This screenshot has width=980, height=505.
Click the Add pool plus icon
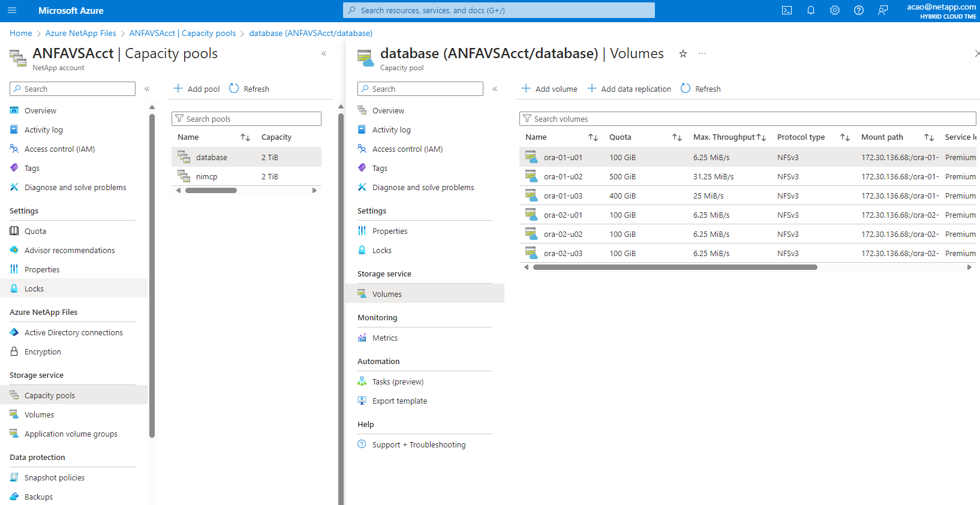pos(178,89)
